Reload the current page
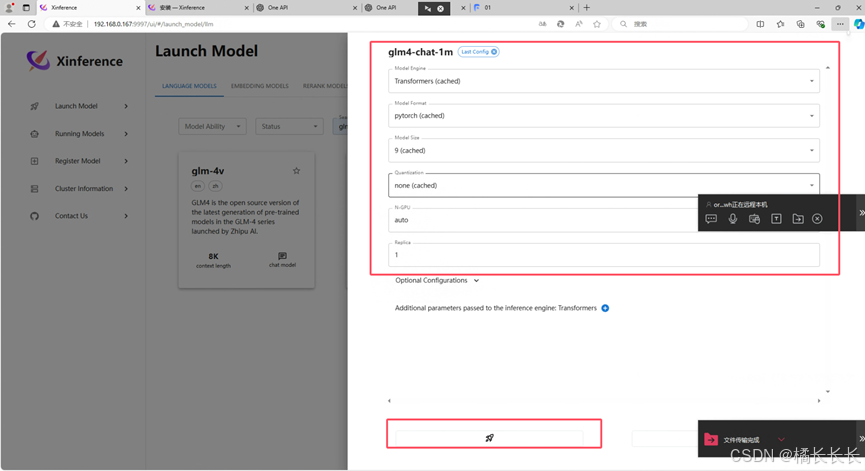 tap(31, 24)
